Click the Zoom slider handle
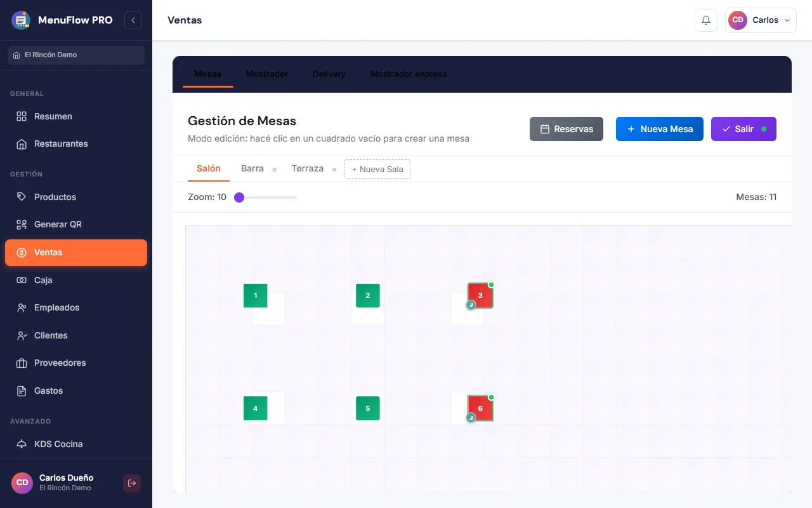Image resolution: width=812 pixels, height=508 pixels. [239, 197]
